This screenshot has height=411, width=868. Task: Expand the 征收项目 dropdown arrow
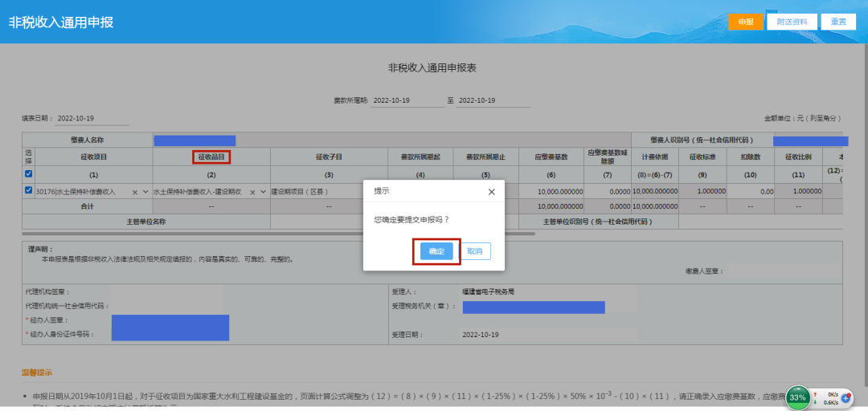[x=145, y=193]
